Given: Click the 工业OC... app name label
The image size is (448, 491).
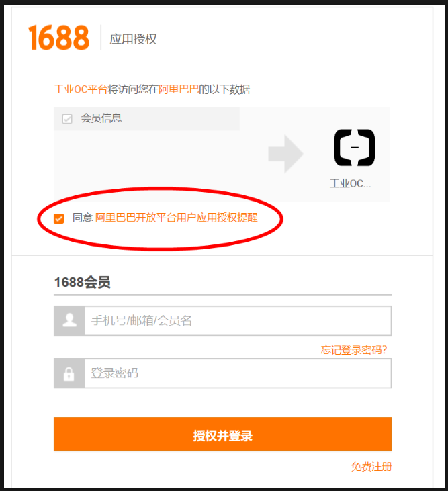Looking at the screenshot, I should coord(351,183).
